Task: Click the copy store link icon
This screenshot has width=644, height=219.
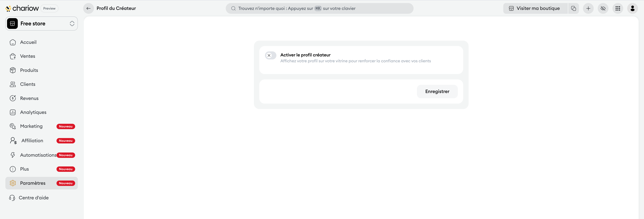Action: pos(573,8)
